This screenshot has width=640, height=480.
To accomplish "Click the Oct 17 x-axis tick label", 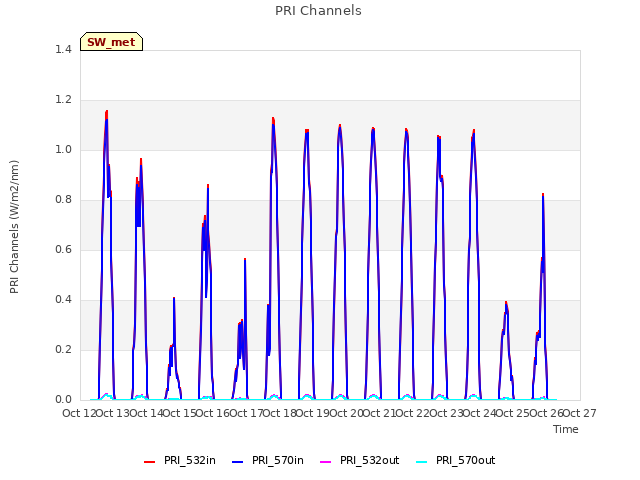I will (x=246, y=413).
